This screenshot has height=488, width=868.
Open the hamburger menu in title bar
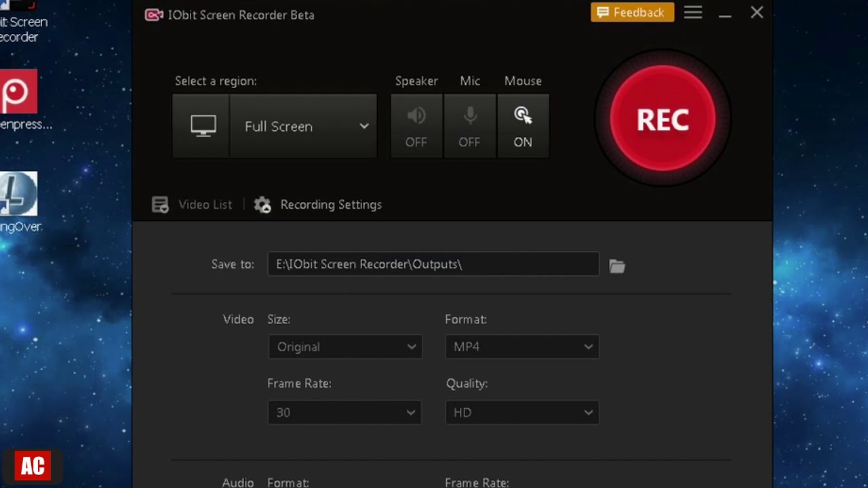693,12
